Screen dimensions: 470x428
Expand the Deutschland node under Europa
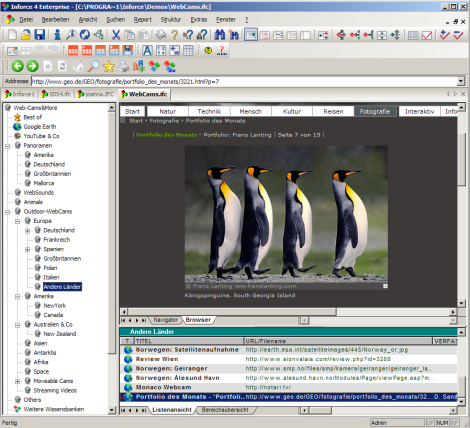[28, 230]
